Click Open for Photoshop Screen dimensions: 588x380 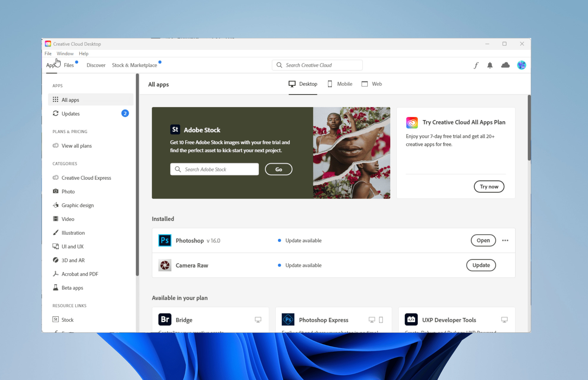[x=483, y=240]
